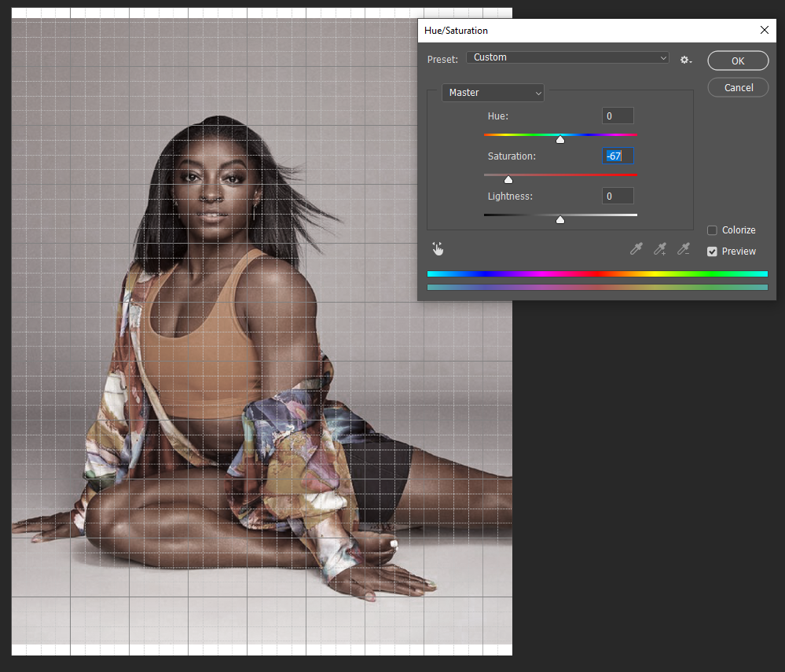785x672 pixels.
Task: Click the Preset: label text
Action: (x=442, y=60)
